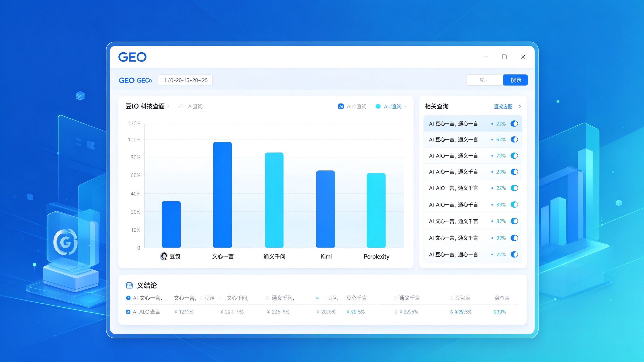Click the Kimi bar in chart
The image size is (644, 362).
click(326, 209)
